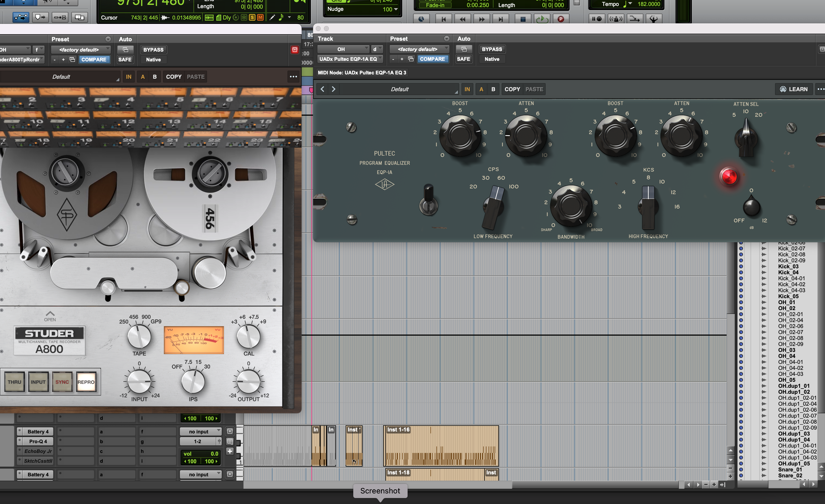Screen dimensions: 825x504
Task: Click COPY in the Pultec toolbar
Action: click(512, 89)
